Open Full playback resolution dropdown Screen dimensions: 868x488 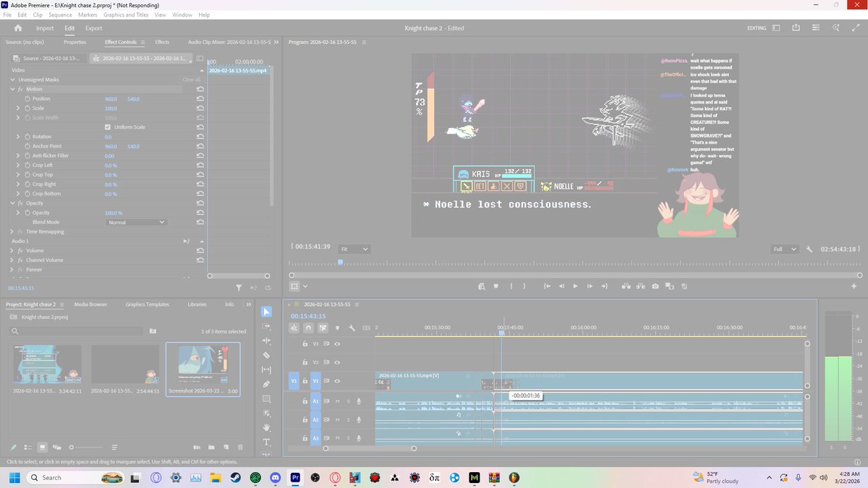pos(784,249)
